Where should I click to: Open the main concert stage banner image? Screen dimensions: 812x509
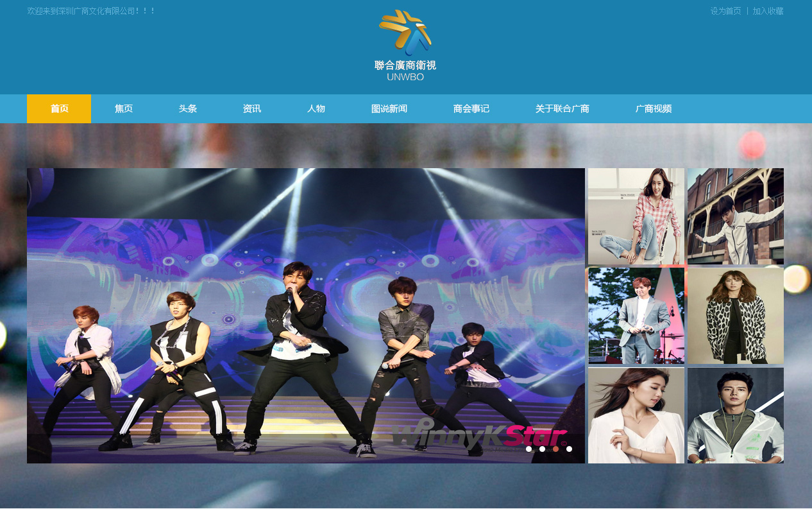[305, 315]
